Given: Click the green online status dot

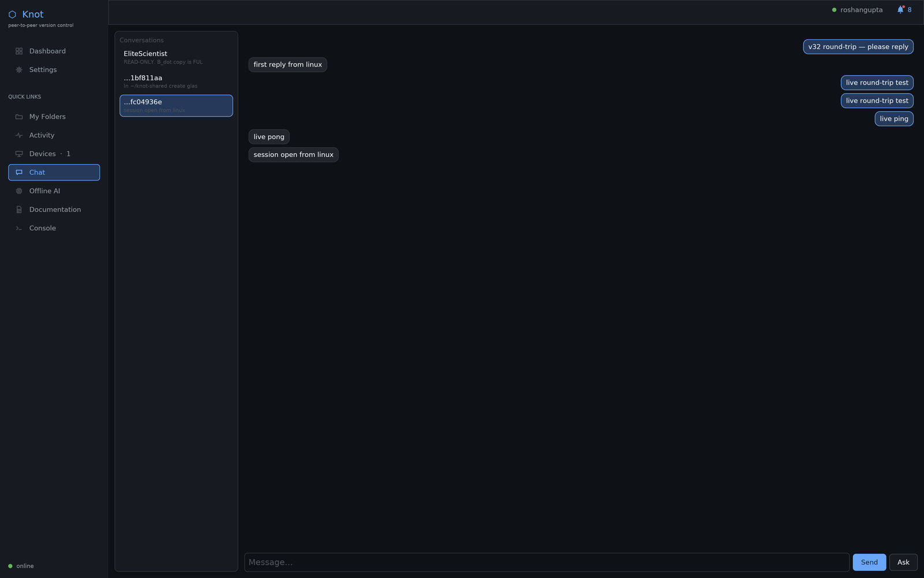Looking at the screenshot, I should click(x=10, y=566).
